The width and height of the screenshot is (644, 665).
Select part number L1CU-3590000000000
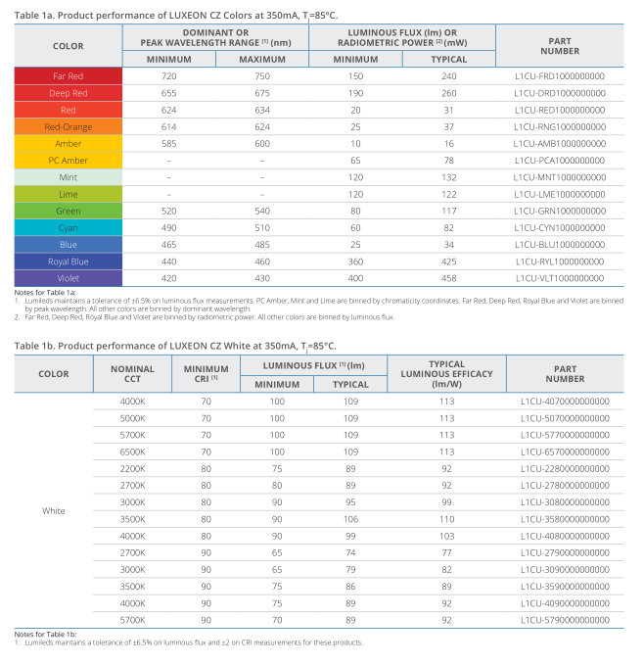point(565,587)
